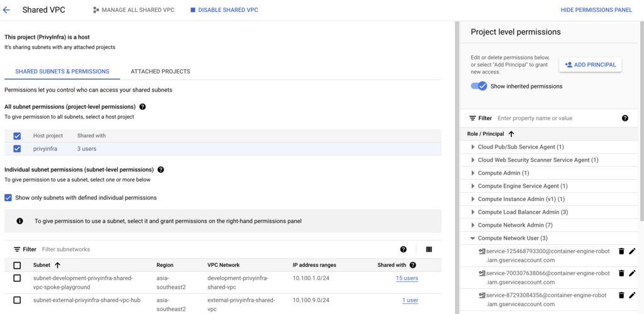Edit service-87293084356 principal
Image resolution: width=644 pixels, height=314 pixels.
pos(632,295)
